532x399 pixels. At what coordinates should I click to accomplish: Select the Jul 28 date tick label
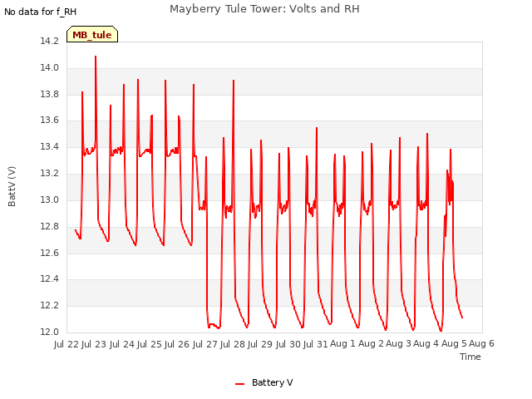233,344
